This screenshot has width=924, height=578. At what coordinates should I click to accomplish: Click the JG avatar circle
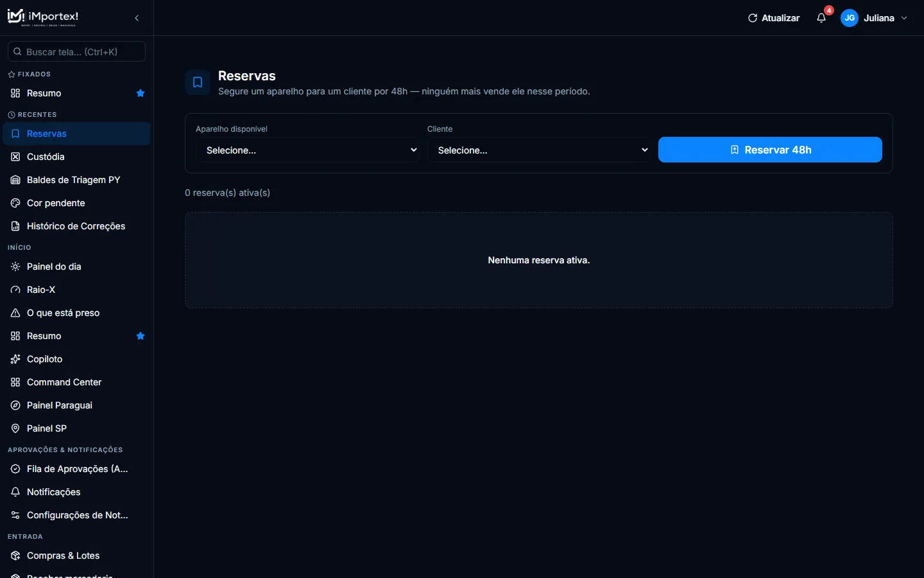850,18
